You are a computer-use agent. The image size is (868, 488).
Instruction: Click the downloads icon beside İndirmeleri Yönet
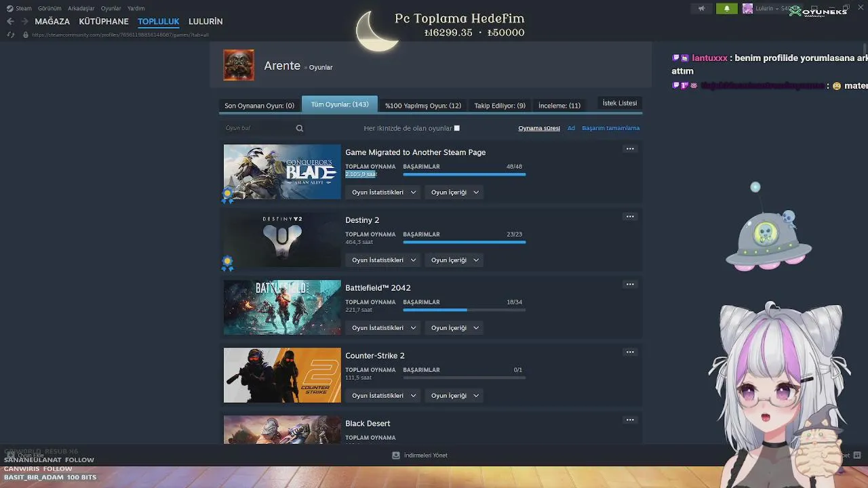coord(396,455)
